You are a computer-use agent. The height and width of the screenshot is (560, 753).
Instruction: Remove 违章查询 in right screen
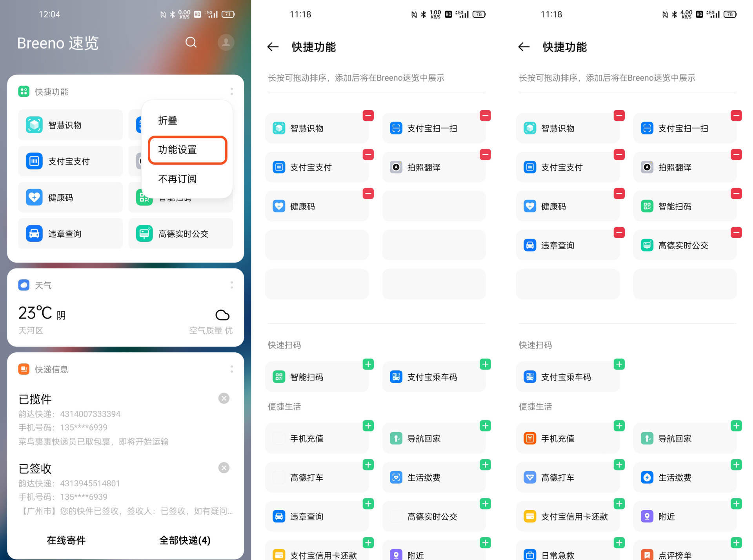[x=619, y=232]
